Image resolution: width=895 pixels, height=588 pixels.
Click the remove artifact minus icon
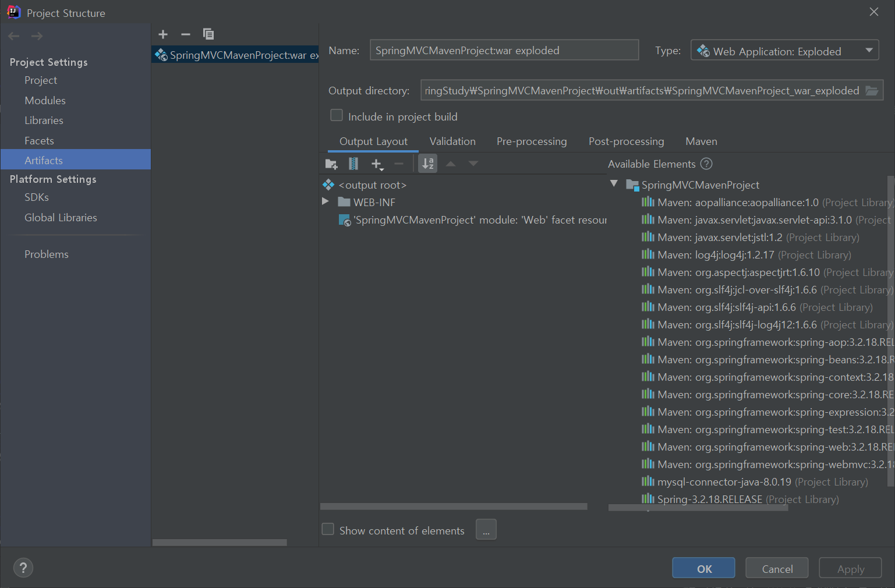pyautogui.click(x=186, y=34)
